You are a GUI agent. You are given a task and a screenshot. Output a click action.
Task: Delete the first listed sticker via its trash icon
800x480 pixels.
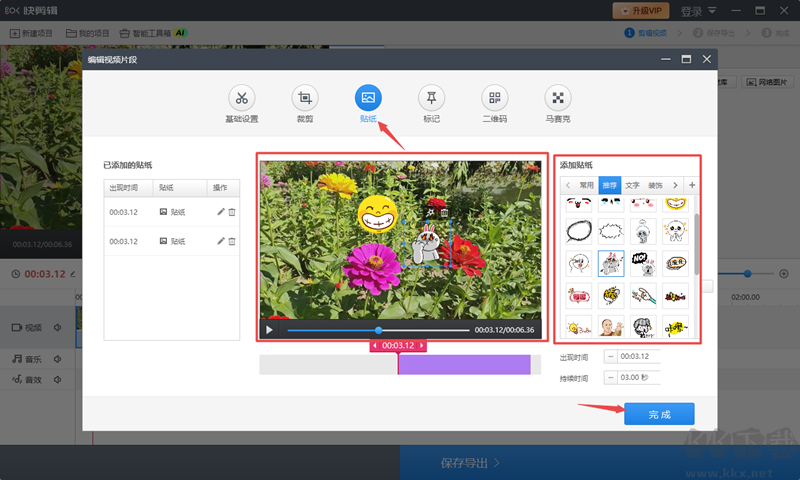click(x=232, y=212)
